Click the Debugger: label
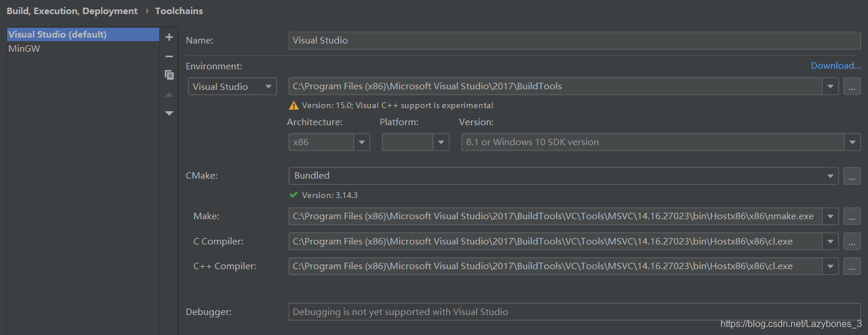Screen dimensions: 868x335 point(209,312)
